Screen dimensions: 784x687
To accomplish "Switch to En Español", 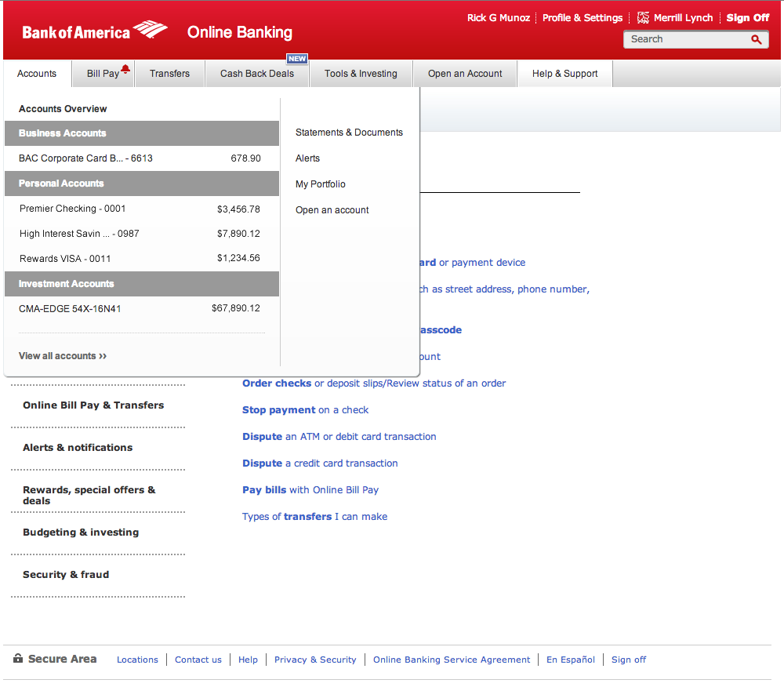I will click(x=571, y=660).
